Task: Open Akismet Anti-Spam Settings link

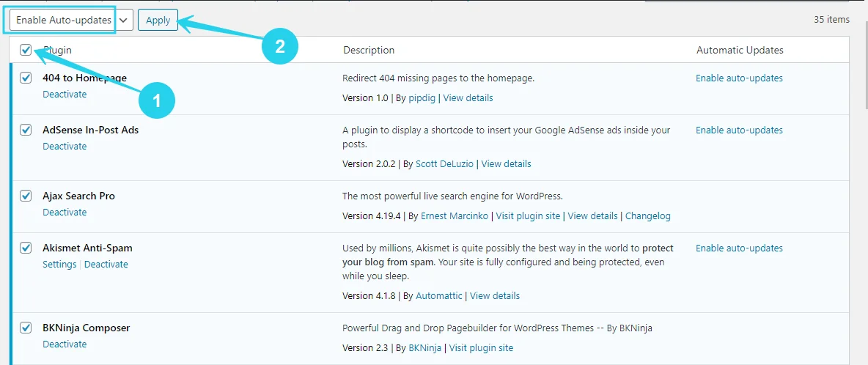Action: tap(59, 264)
